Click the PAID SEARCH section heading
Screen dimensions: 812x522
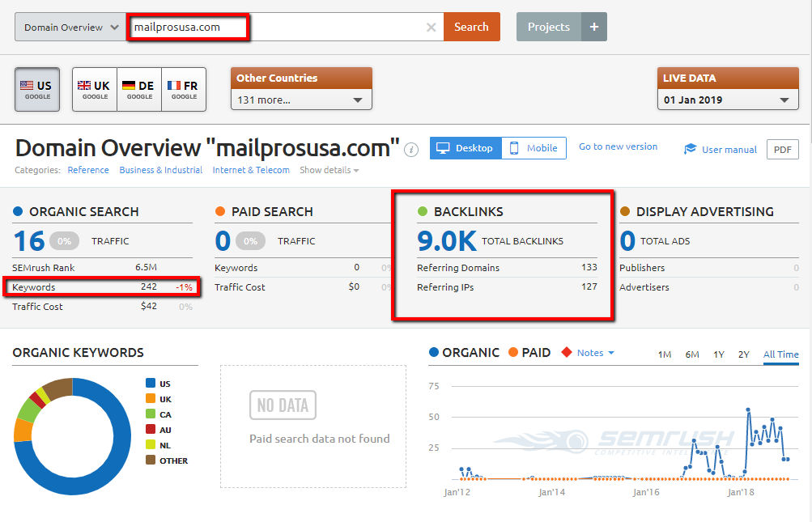pyautogui.click(x=272, y=212)
